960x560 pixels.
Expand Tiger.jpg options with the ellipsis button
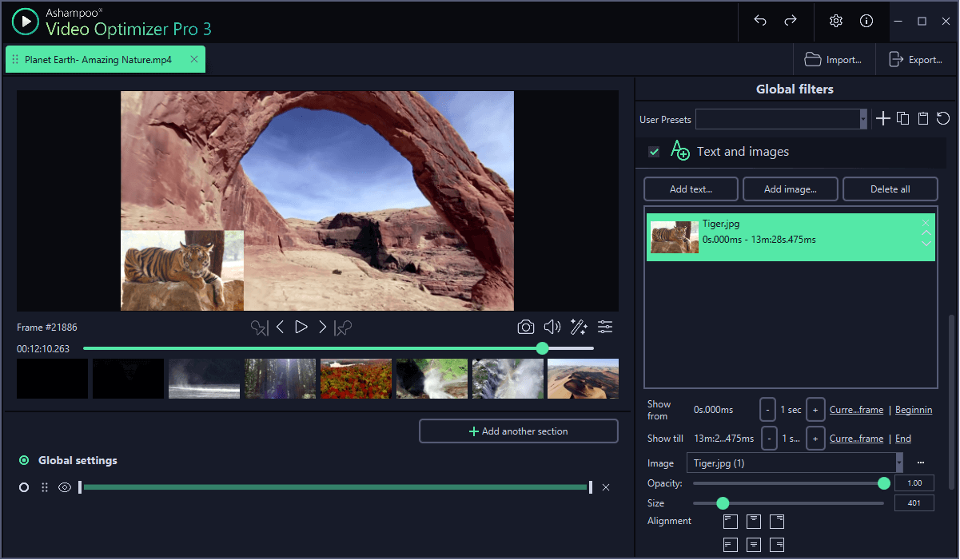[x=920, y=463]
